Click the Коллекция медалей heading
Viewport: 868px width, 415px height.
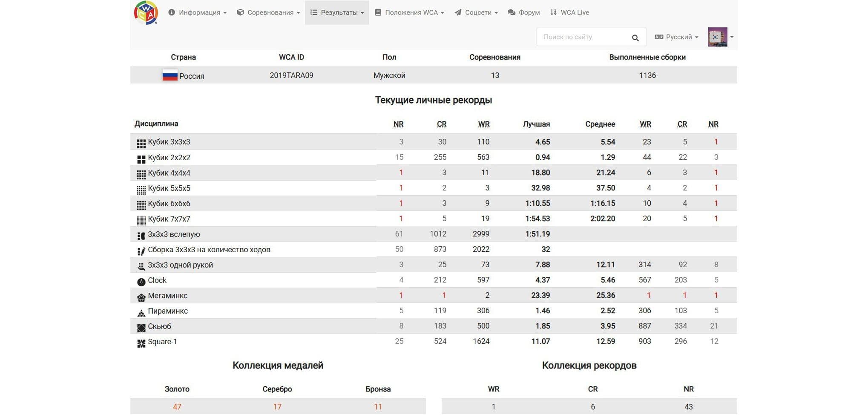point(278,366)
